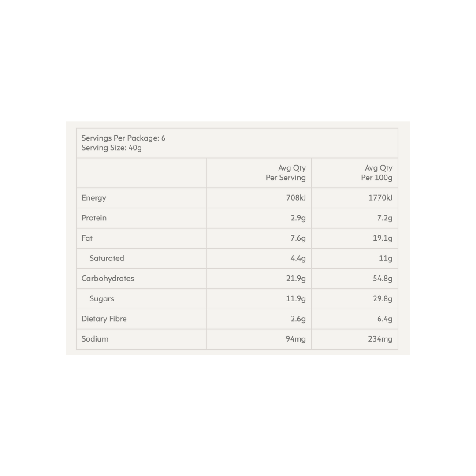This screenshot has height=476, width=476.
Task: Click the 7.2g protein value
Action: (x=384, y=218)
